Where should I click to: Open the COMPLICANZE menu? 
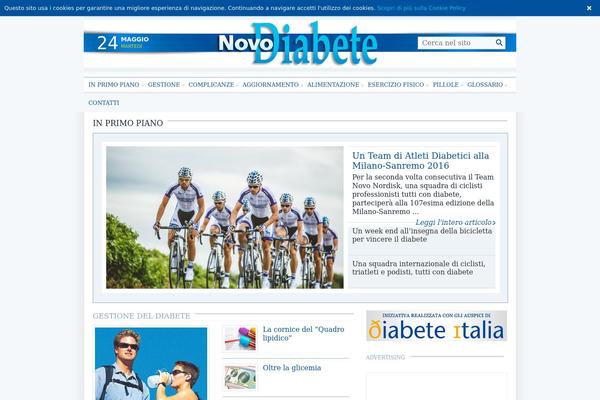click(211, 85)
